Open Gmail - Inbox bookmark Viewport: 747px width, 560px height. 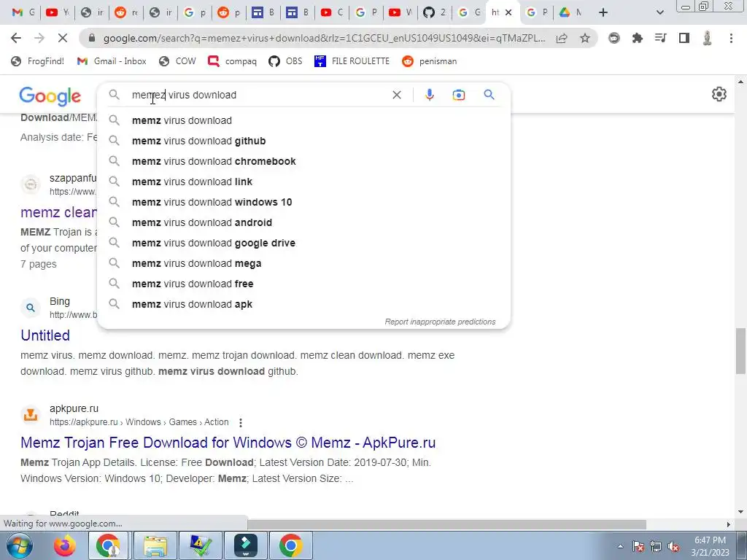(112, 61)
